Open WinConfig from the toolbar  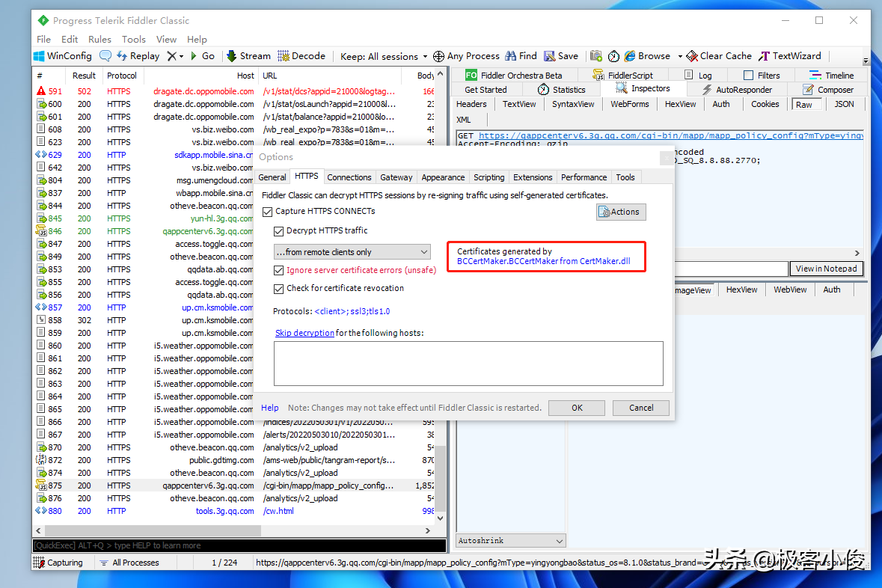pyautogui.click(x=63, y=56)
